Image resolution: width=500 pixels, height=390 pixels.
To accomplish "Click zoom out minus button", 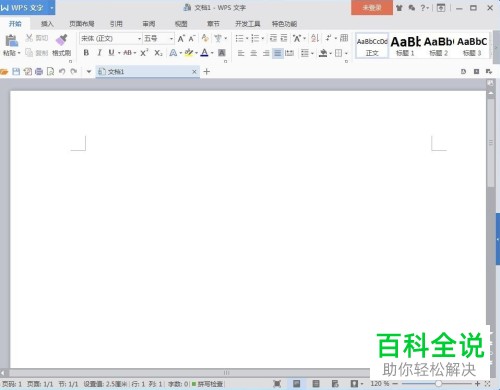I will pos(395,384).
